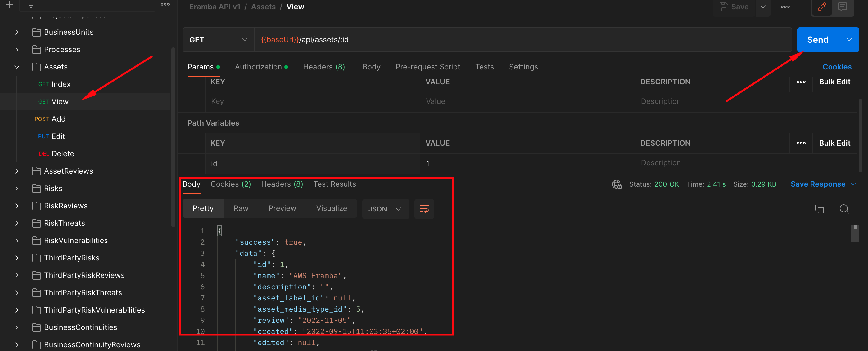Screen dimensions: 868x351
Task: Switch response view to Raw
Action: [241, 209]
